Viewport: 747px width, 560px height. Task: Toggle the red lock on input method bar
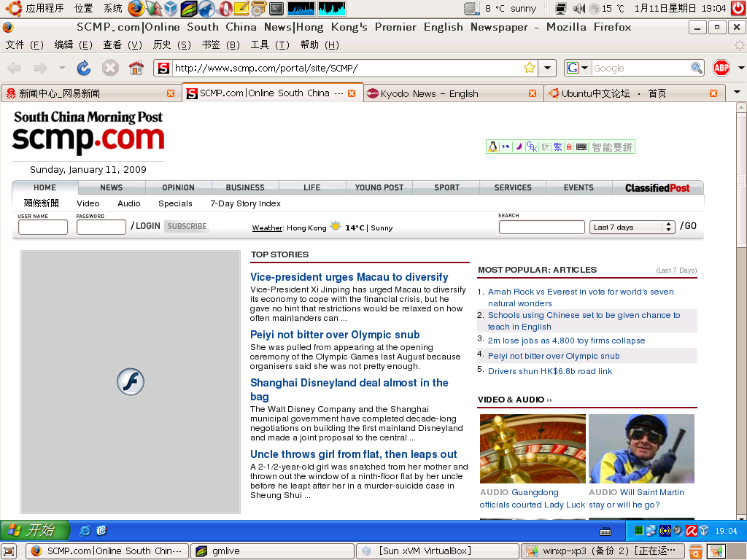pos(569,147)
